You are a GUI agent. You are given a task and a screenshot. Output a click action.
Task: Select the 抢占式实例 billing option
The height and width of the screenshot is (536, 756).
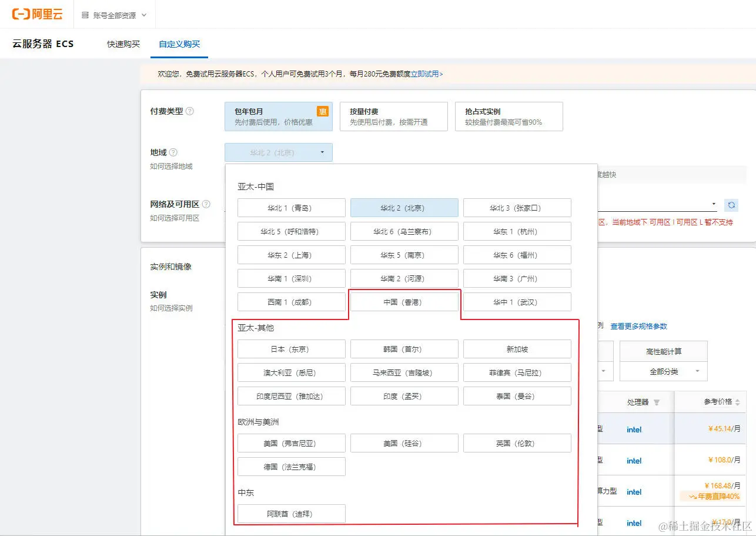click(x=509, y=116)
